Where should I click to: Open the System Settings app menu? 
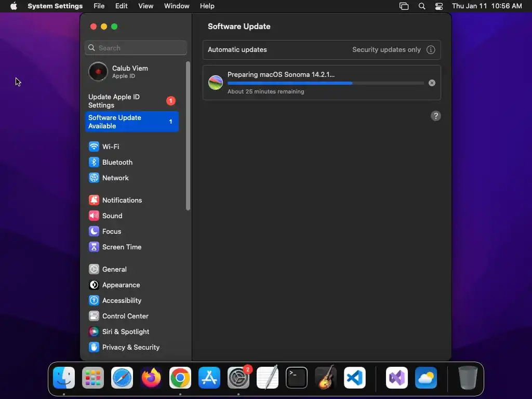tap(55, 6)
